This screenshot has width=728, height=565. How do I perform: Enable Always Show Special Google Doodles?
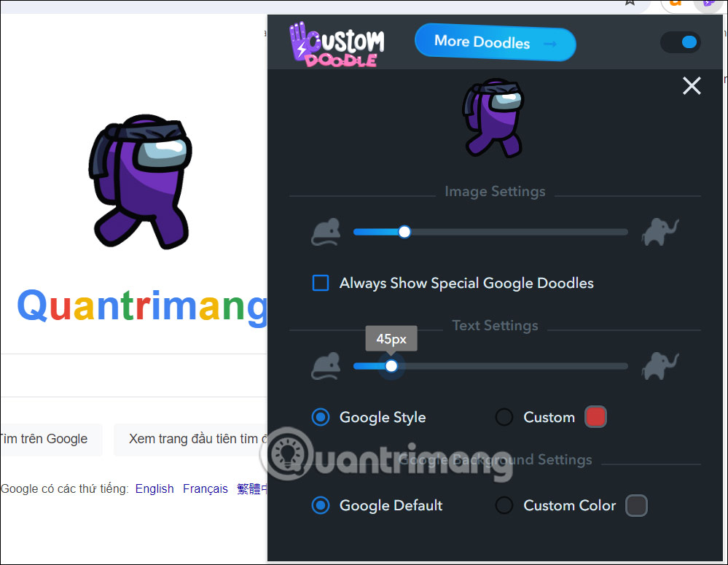pyautogui.click(x=321, y=283)
